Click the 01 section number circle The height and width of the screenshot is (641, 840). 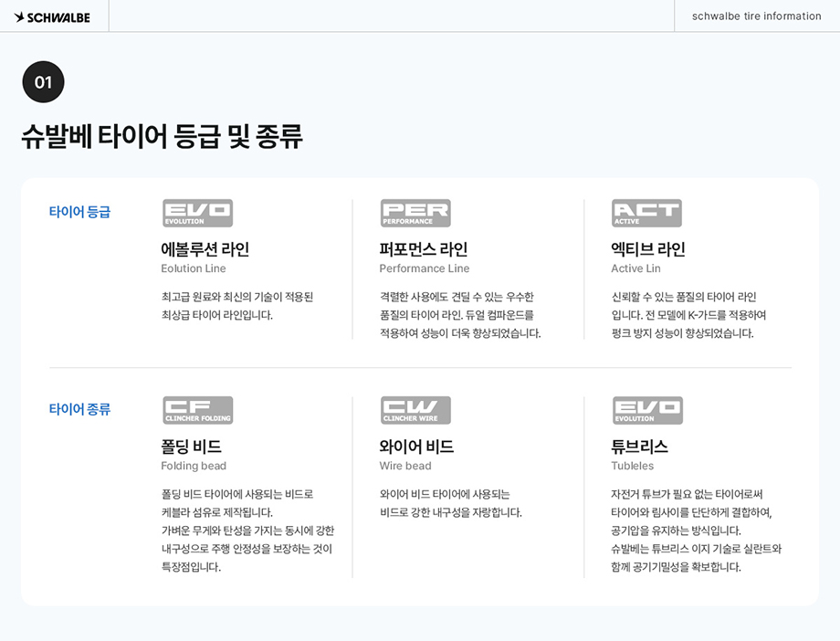coord(43,82)
